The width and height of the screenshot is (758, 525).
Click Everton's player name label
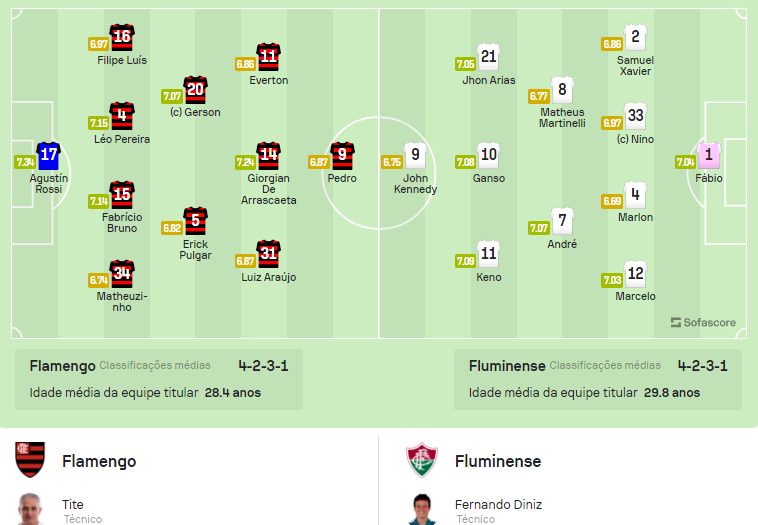point(268,80)
